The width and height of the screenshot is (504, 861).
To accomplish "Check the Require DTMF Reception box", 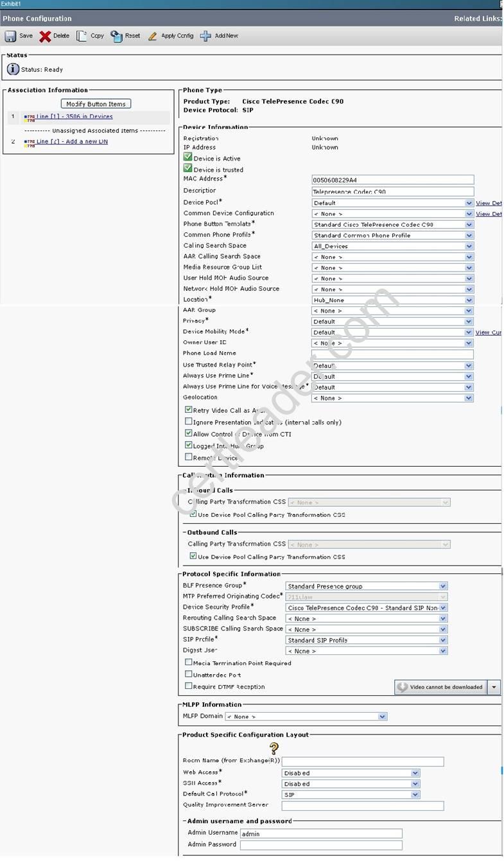I will (188, 686).
